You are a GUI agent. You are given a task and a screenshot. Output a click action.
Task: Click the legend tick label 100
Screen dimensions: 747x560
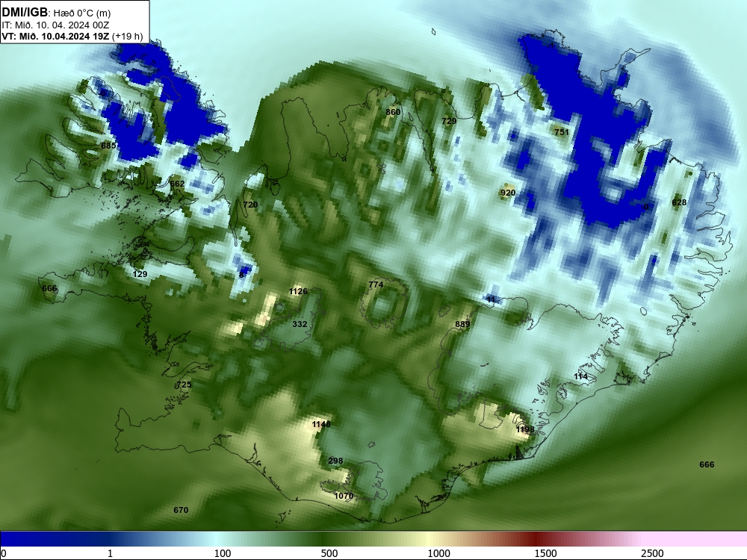pos(223,553)
